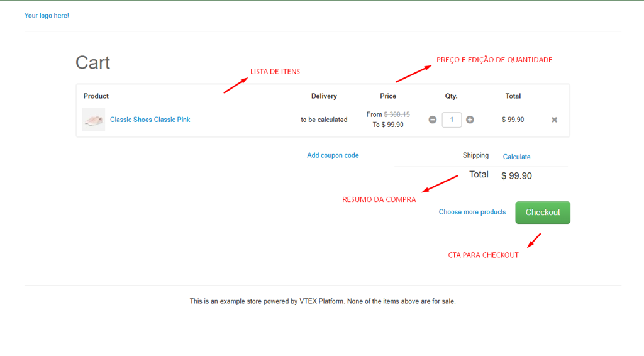
Task: Click the Product column header
Action: pyautogui.click(x=96, y=96)
